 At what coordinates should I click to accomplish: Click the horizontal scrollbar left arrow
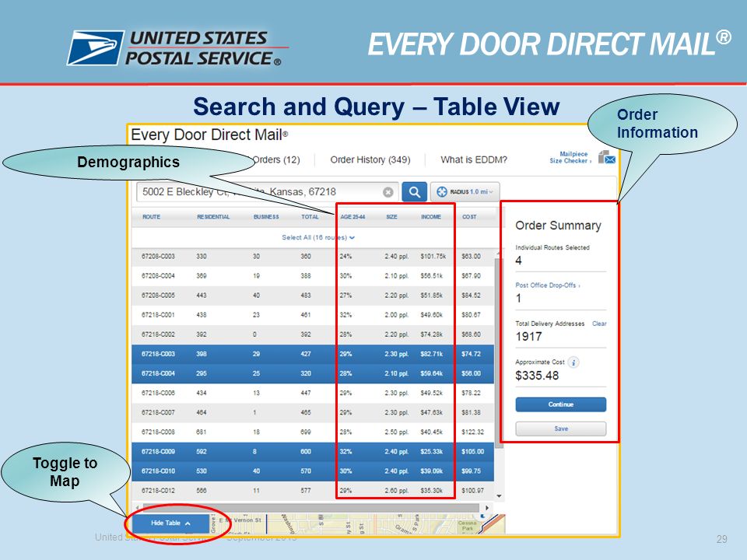[x=137, y=508]
